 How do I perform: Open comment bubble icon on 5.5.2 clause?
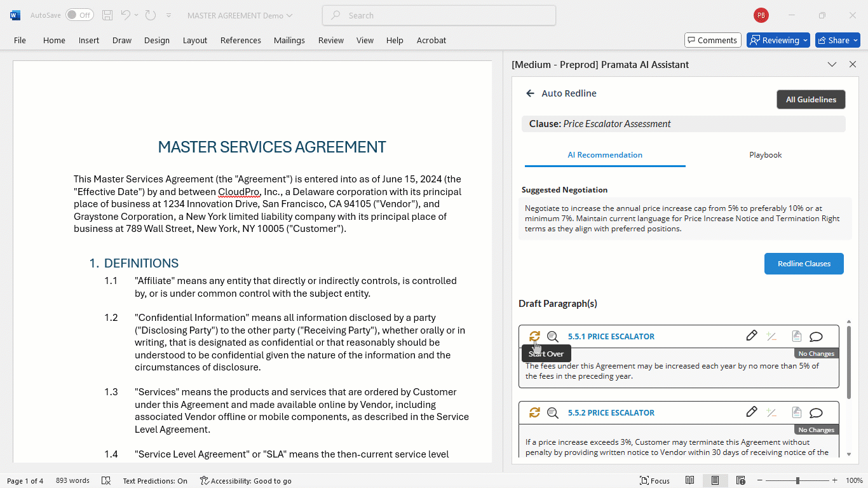point(816,412)
